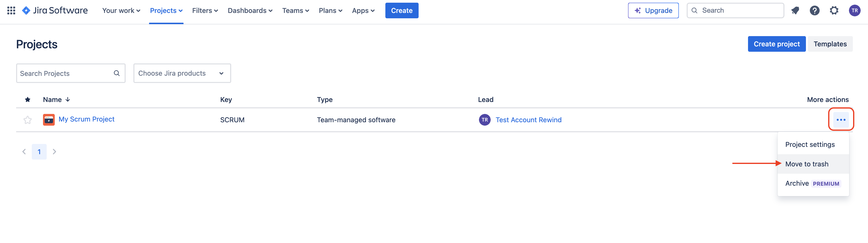Select page 1 in pagination
868x243 pixels.
[39, 152]
